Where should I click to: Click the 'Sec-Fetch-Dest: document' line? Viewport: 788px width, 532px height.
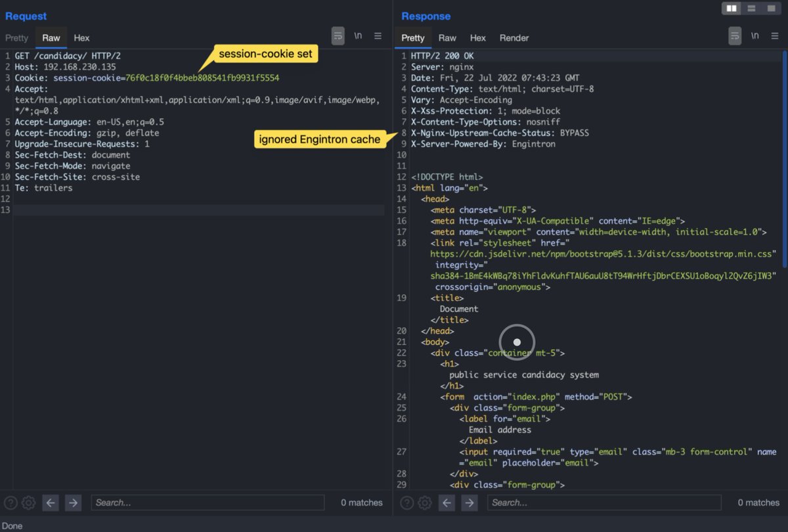click(72, 155)
